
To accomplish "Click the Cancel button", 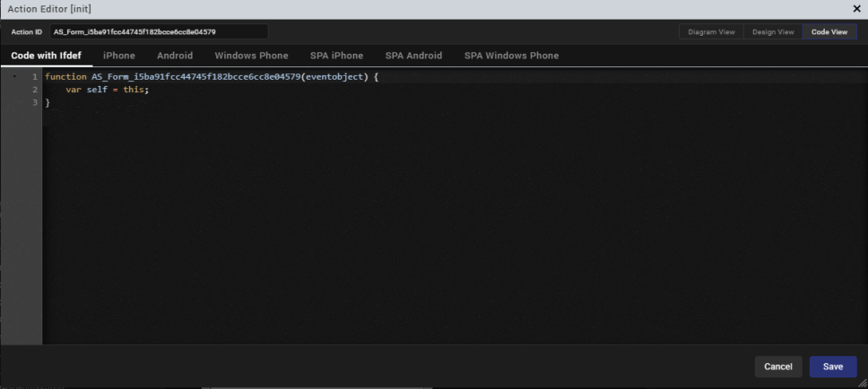I will [778, 367].
